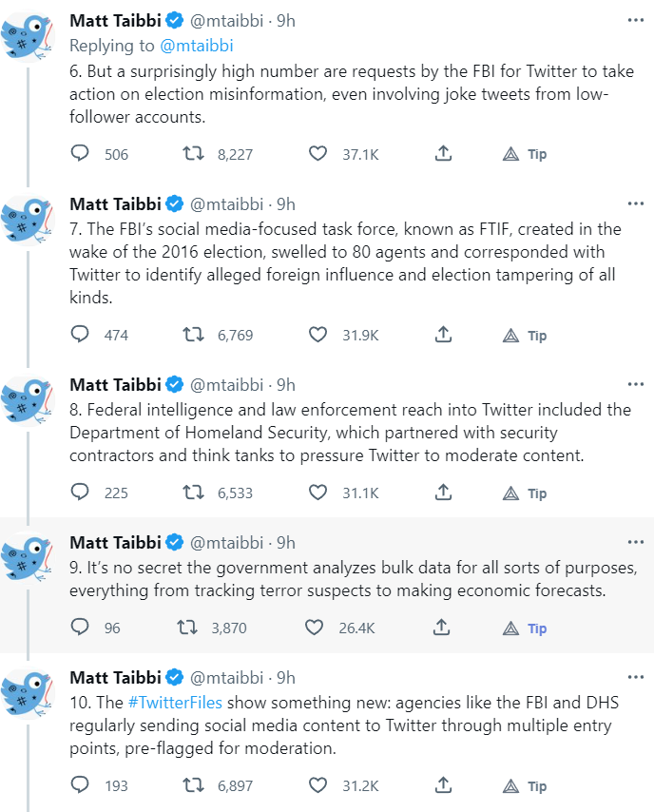Like the tweet with 31.9K likes
This screenshot has width=654, height=812.
click(318, 335)
